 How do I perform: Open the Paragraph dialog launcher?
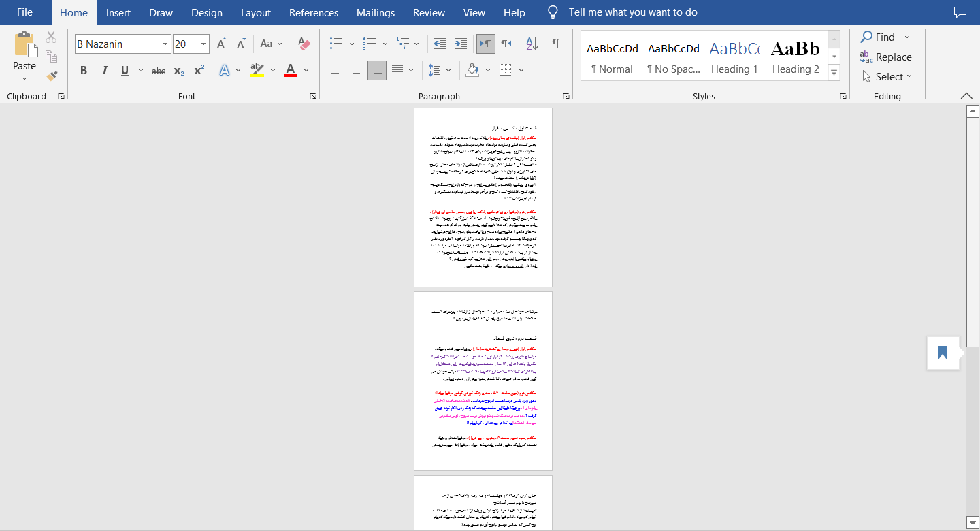(566, 97)
